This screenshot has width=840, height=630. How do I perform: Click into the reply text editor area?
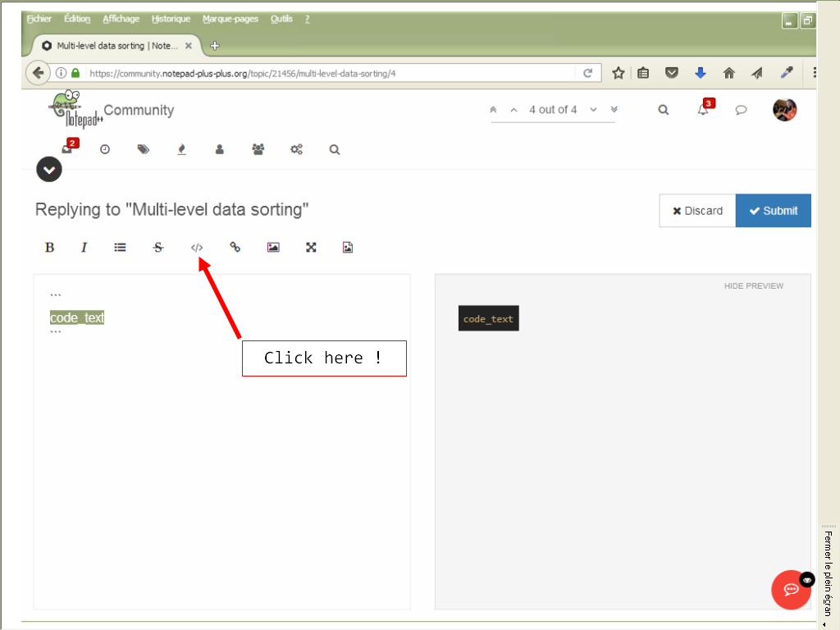[x=221, y=442]
